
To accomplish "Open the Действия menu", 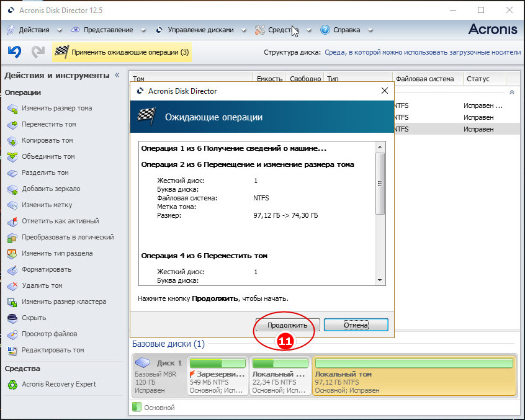I will (x=34, y=30).
